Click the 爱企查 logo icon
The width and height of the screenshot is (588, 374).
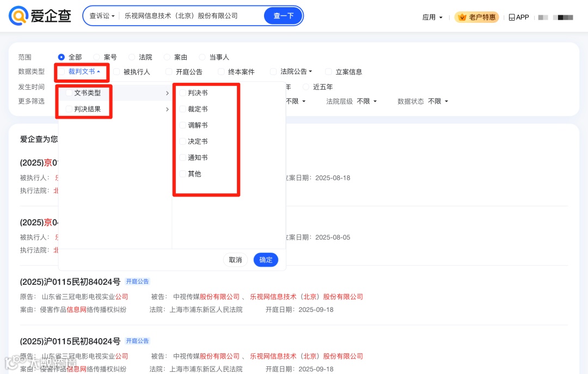[x=19, y=16]
